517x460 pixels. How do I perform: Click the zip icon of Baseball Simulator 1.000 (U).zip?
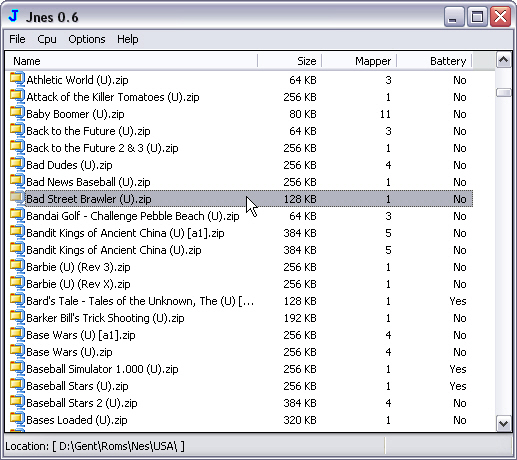pos(17,368)
